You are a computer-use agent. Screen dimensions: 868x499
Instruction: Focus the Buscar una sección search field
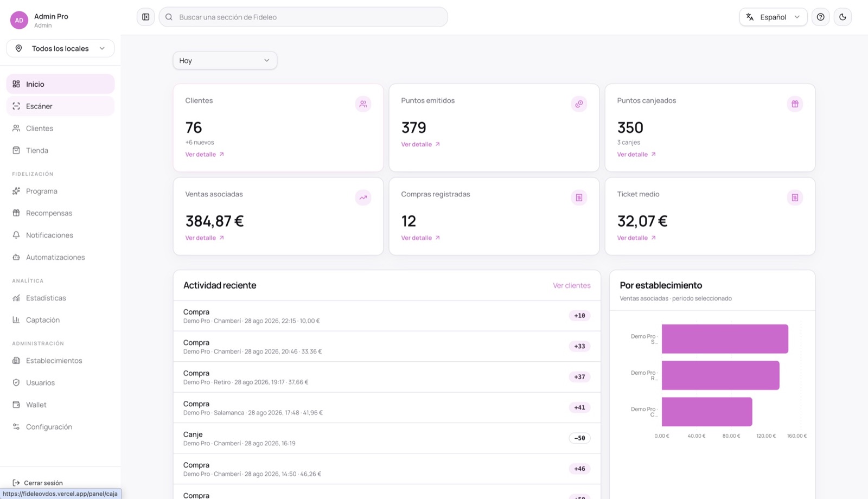point(303,17)
